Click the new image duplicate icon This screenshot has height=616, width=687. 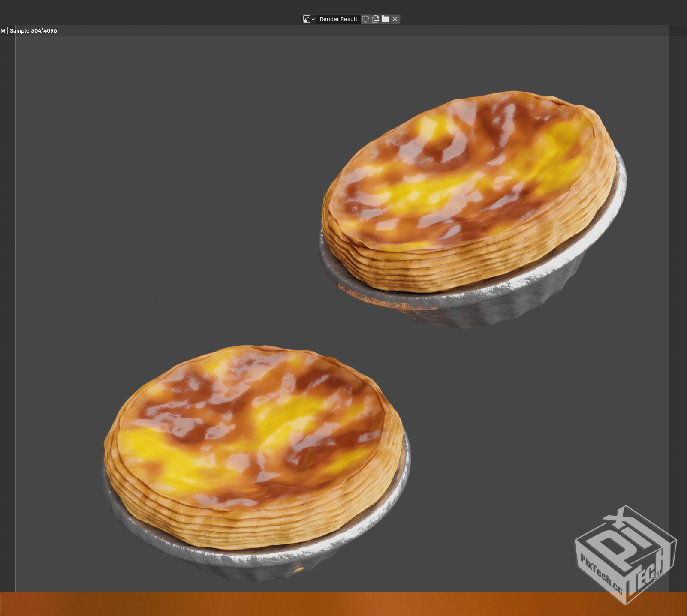point(375,19)
